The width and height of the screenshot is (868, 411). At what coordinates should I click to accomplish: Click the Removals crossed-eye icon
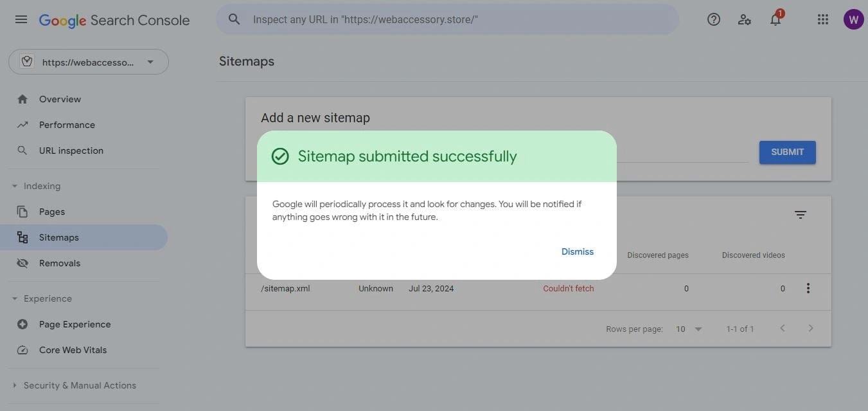click(22, 263)
